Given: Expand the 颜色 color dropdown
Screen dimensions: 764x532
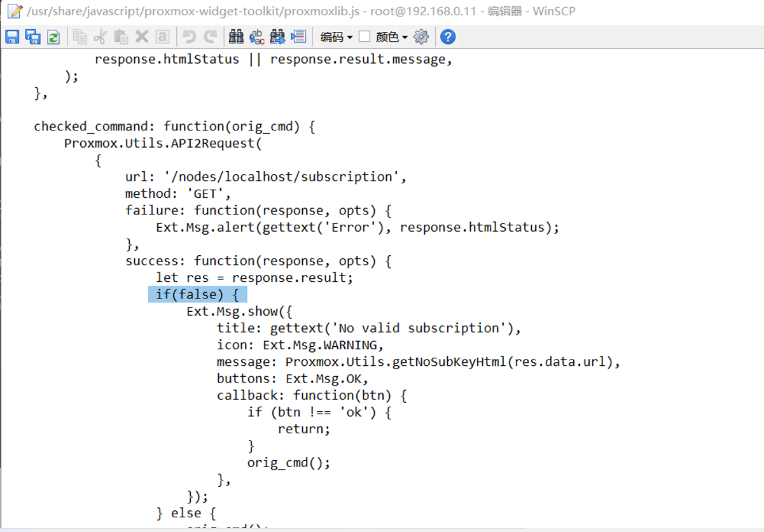Looking at the screenshot, I should [391, 37].
